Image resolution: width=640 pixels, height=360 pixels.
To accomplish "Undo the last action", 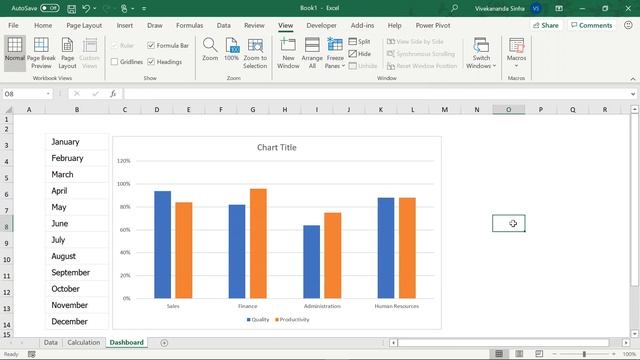I will pos(86,8).
